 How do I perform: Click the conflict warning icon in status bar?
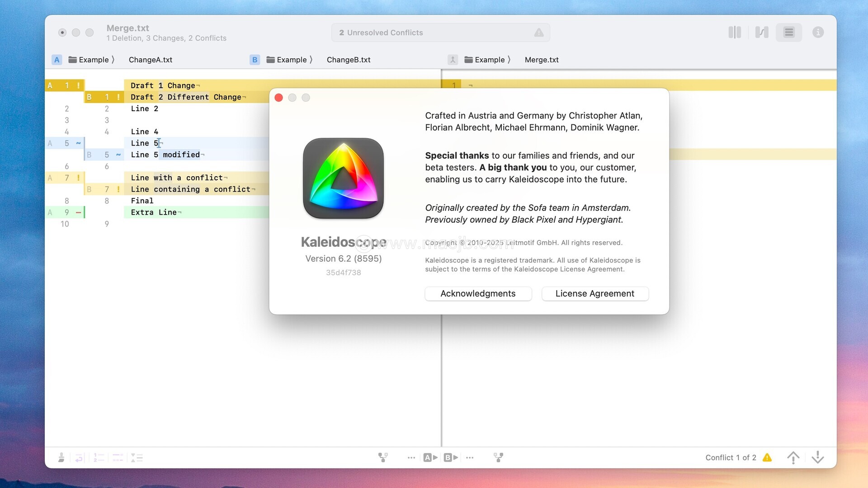(x=767, y=458)
